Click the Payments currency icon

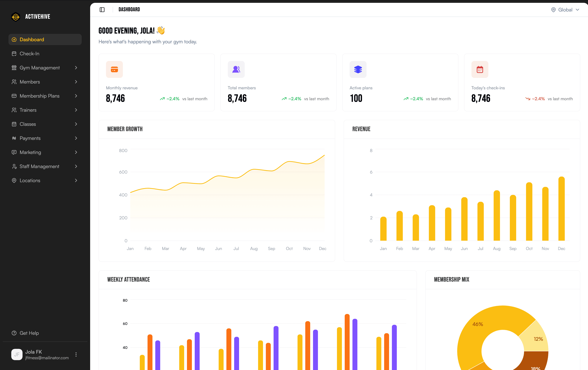(x=14, y=138)
